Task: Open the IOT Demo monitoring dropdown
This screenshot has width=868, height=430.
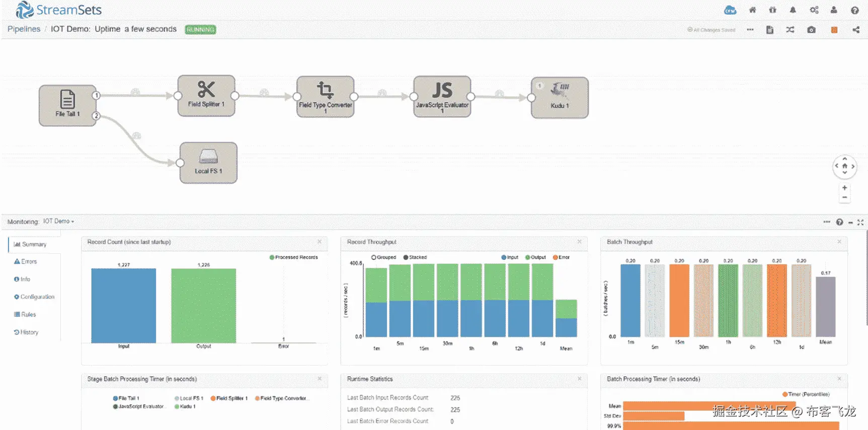Action: (58, 221)
